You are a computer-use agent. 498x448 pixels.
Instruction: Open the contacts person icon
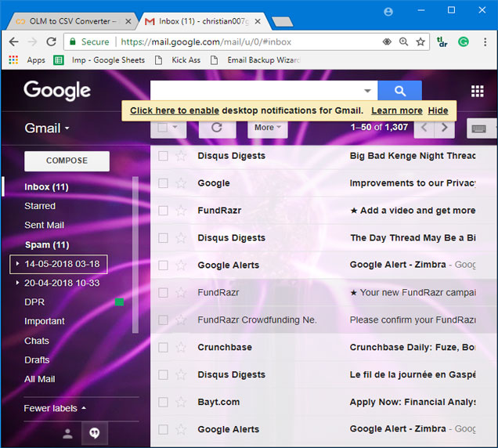67,433
